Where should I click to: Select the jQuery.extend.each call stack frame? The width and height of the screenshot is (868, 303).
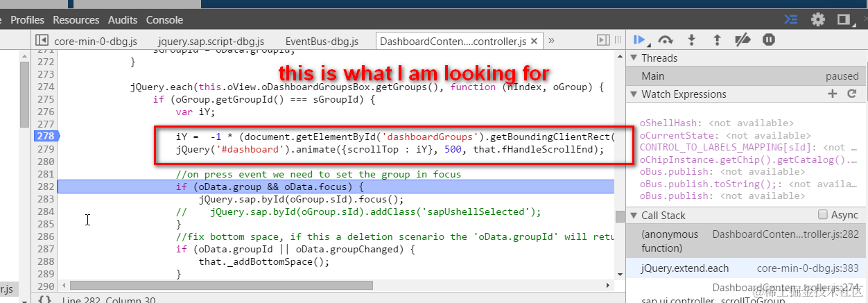pos(747,267)
